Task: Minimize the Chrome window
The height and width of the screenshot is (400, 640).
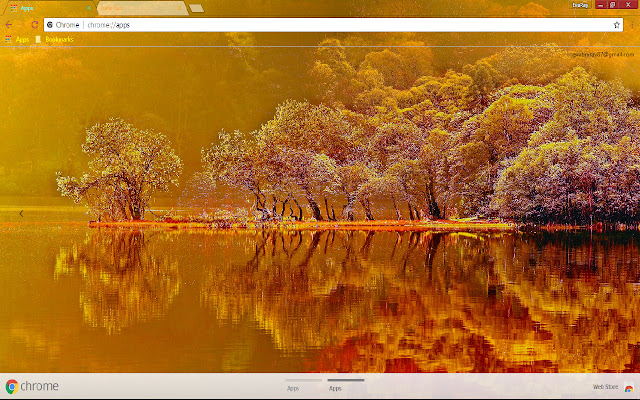Action: coord(600,4)
